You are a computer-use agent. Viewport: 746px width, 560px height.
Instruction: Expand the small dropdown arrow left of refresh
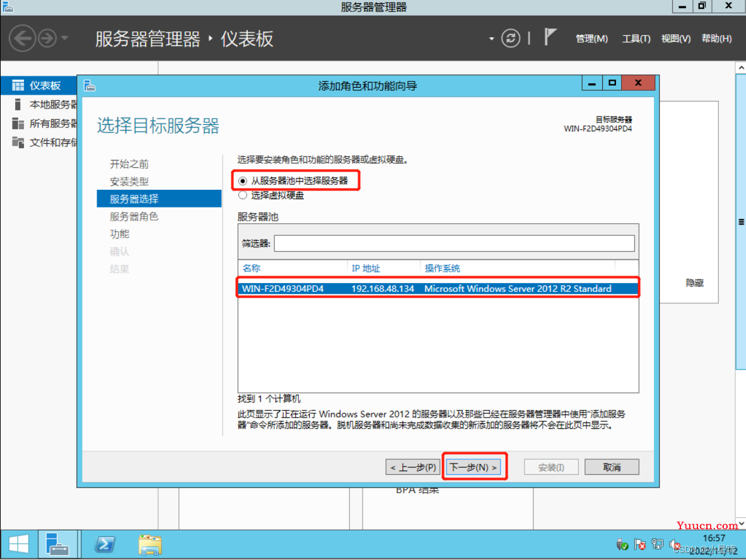[491, 38]
